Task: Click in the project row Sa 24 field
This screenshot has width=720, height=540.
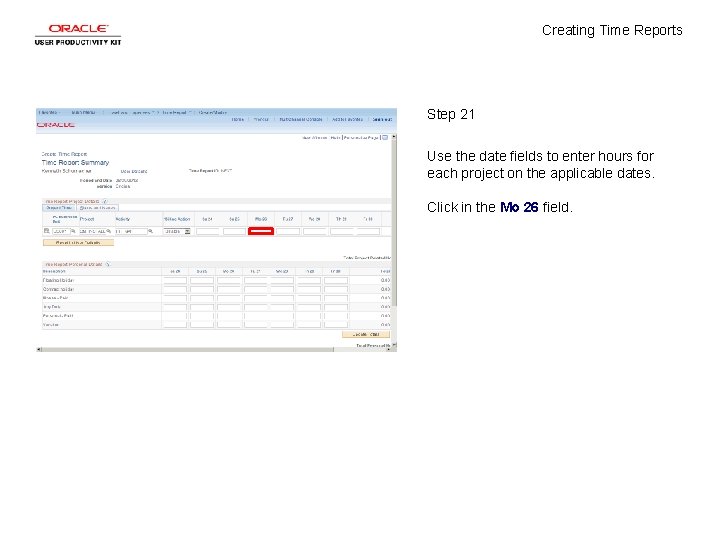Action: point(208,231)
